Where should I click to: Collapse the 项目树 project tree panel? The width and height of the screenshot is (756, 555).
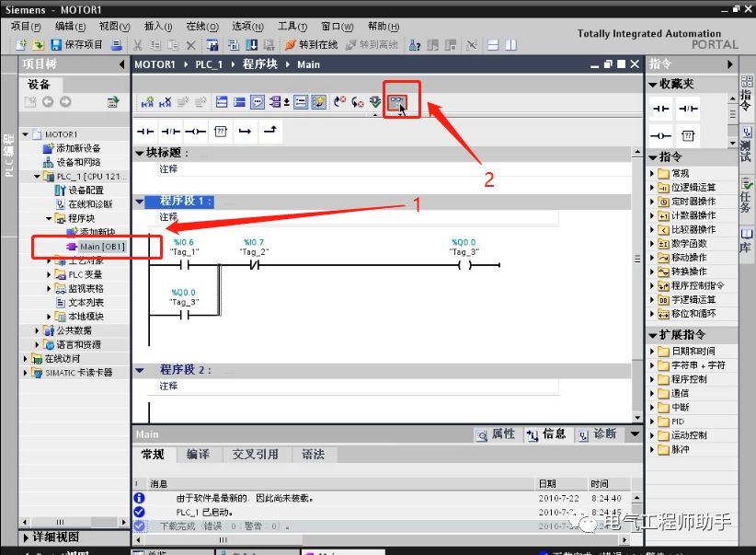121,64
